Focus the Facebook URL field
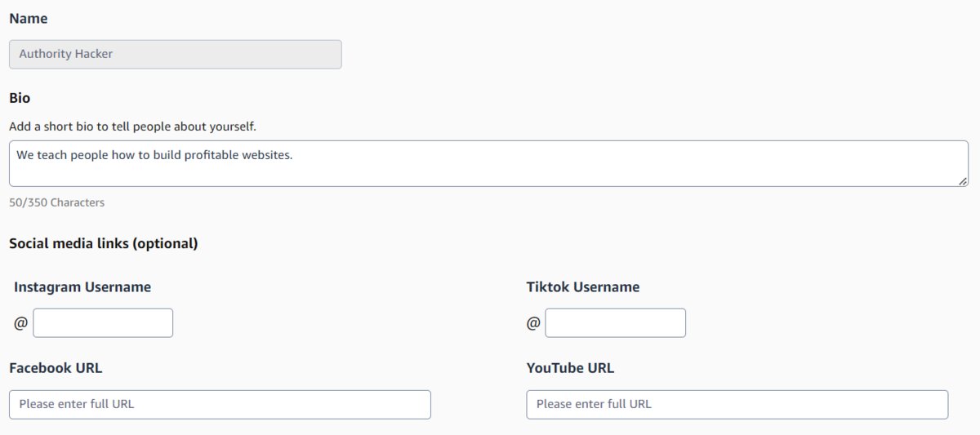The height and width of the screenshot is (435, 980). tap(220, 405)
